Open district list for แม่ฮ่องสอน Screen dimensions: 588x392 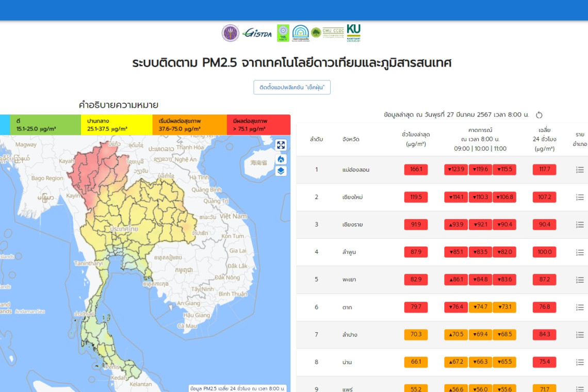click(580, 170)
